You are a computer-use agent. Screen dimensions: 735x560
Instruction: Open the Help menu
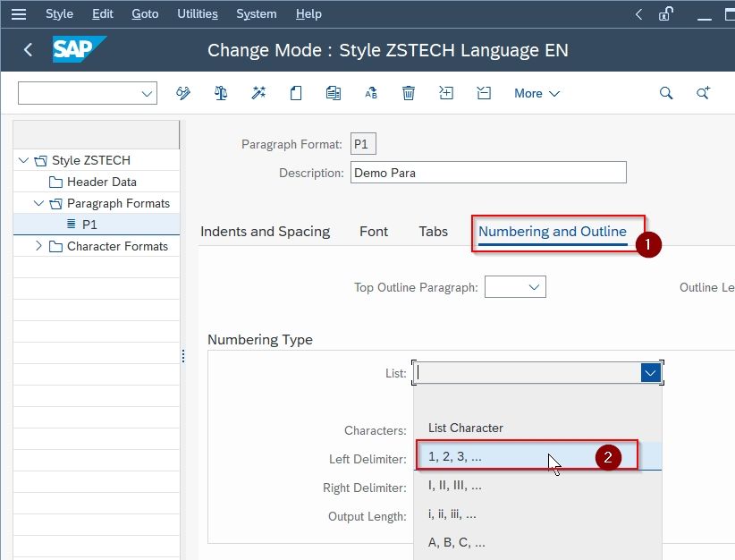(x=308, y=14)
